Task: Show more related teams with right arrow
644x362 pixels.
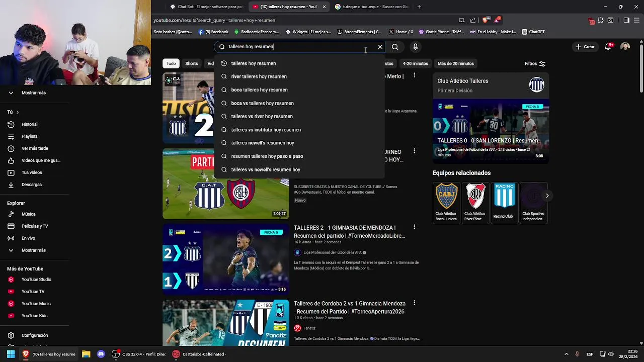Action: pos(547,196)
